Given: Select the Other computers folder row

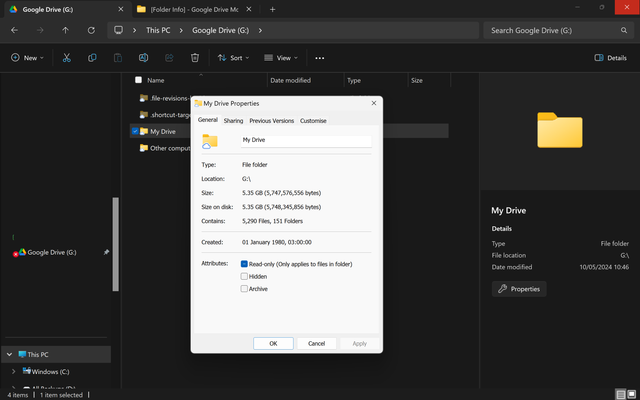Looking at the screenshot, I should (x=165, y=148).
